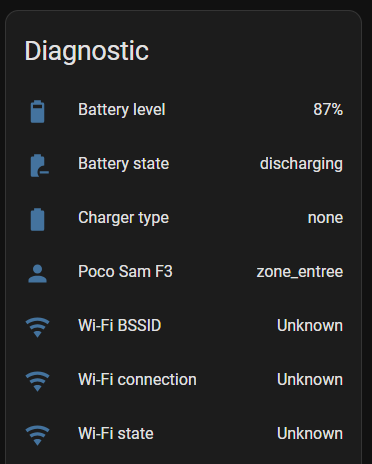
Task: Click the Wi-Fi state signal icon
Action: coord(37,435)
